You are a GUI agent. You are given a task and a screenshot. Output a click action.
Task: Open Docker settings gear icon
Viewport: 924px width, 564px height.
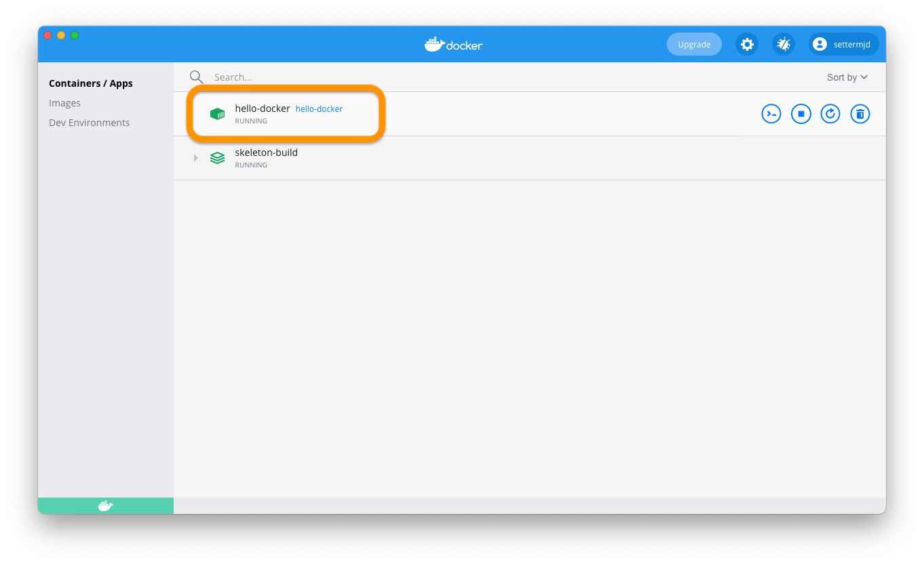pos(747,45)
